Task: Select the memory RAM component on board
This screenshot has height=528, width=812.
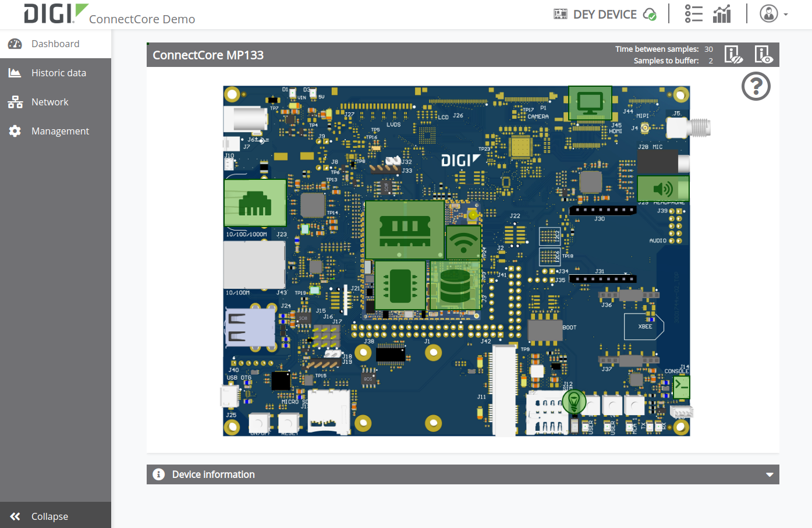Action: [x=405, y=230]
